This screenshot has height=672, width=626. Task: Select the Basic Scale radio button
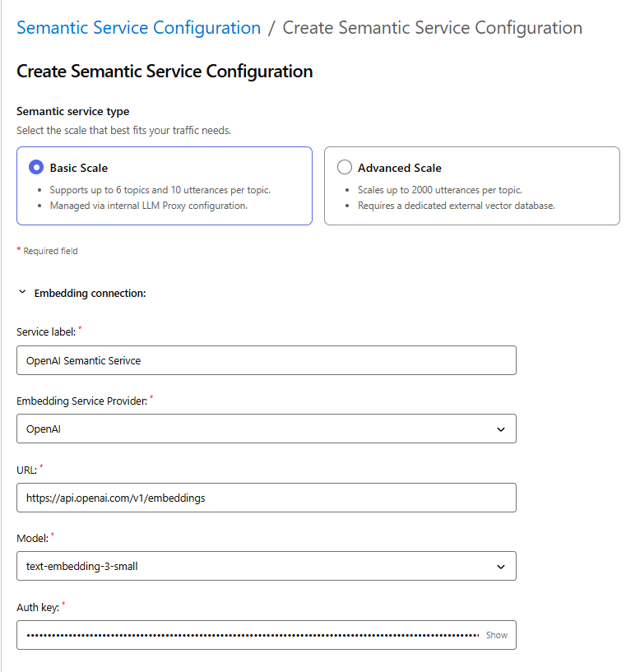36,167
